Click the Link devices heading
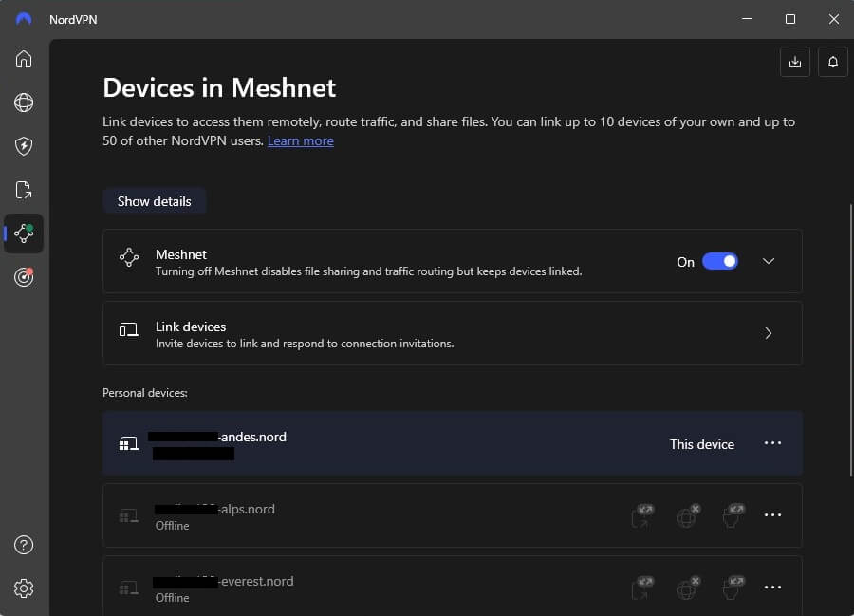Viewport: 854px width, 616px height. click(x=191, y=327)
